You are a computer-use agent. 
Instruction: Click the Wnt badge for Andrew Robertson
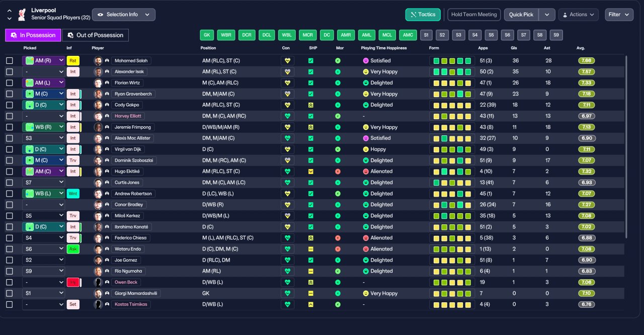pyautogui.click(x=73, y=194)
